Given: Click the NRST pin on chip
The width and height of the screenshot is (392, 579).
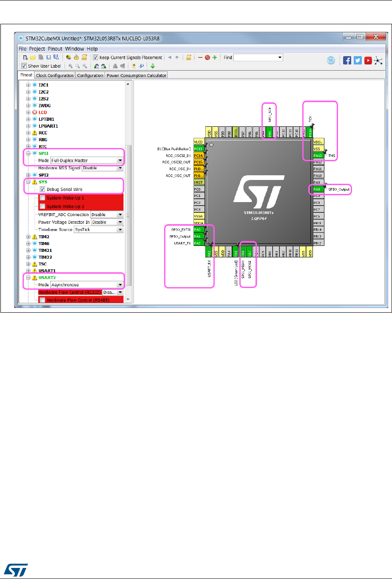Looking at the screenshot, I should tap(199, 183).
